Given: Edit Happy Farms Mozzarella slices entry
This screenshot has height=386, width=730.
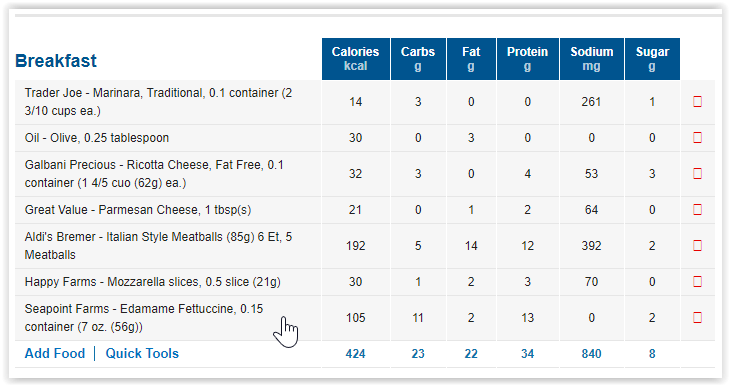Looking at the screenshot, I should coord(153,282).
